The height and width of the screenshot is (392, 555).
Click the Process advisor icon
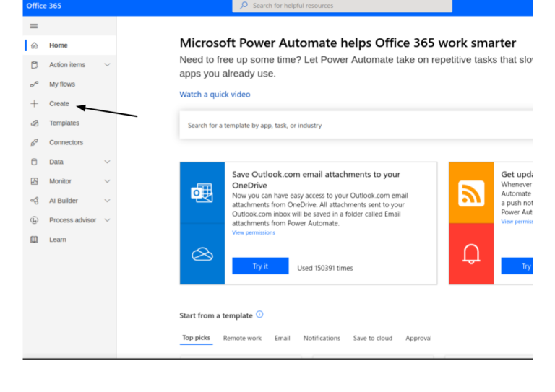[35, 220]
